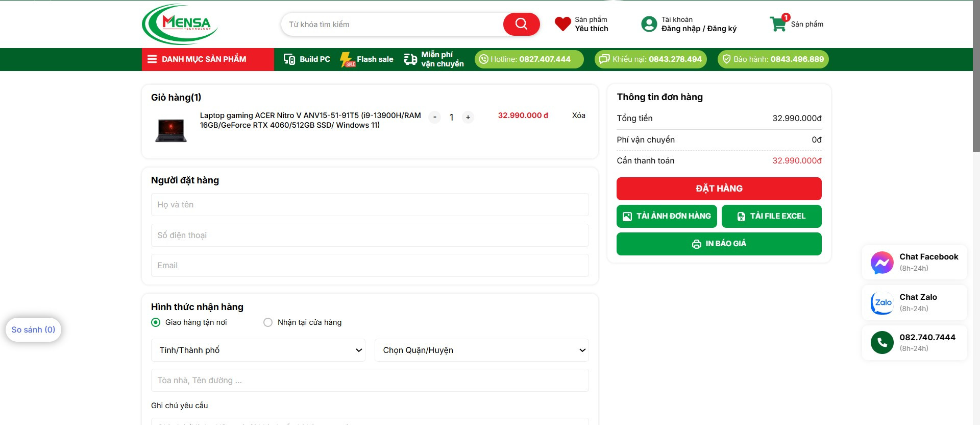
Task: Click the Họ và tên input field
Action: 370,205
